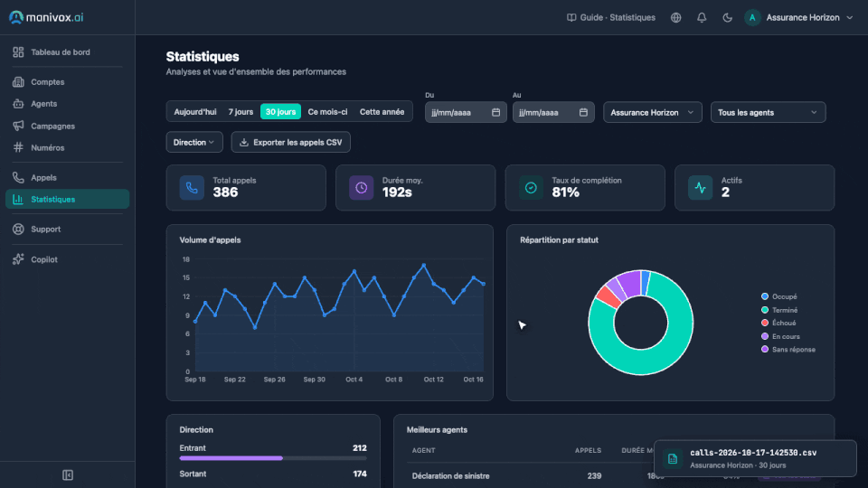Viewport: 868px width, 488px height.
Task: Click the Volume d'appels chart title
Action: (x=210, y=240)
